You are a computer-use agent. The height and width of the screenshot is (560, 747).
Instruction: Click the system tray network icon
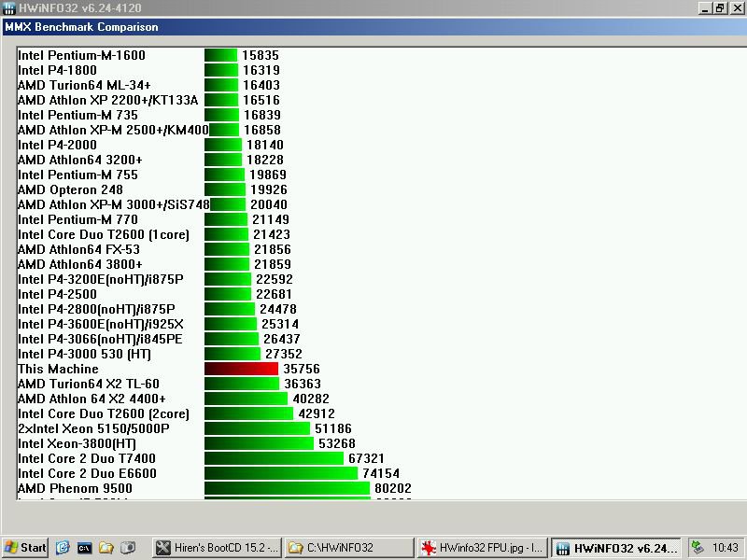698,548
